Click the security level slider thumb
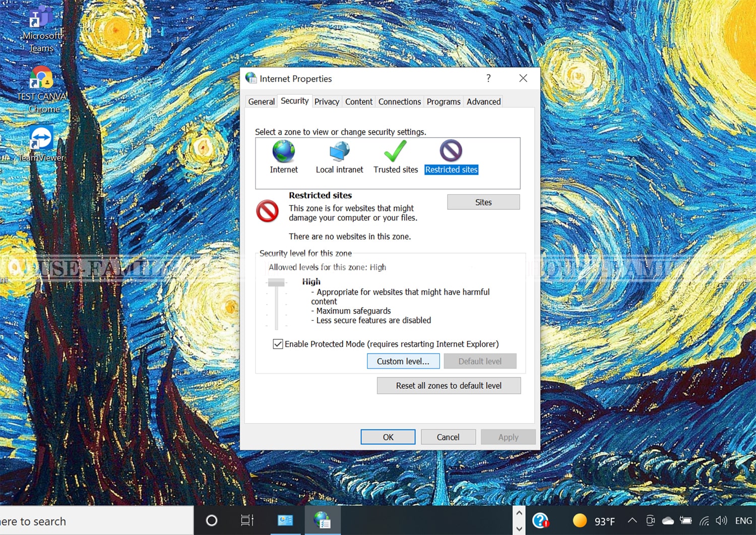756x535 pixels. [276, 282]
